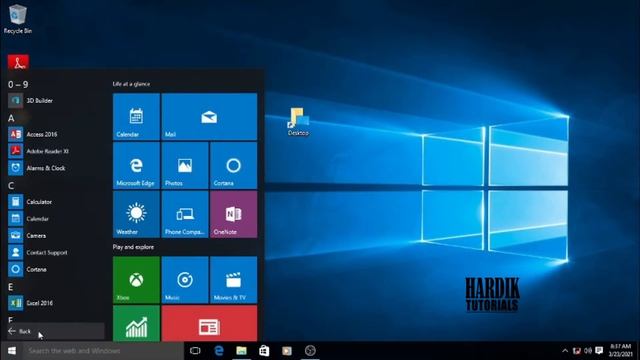Open Edge from the taskbar
640x360 pixels.
(x=219, y=351)
